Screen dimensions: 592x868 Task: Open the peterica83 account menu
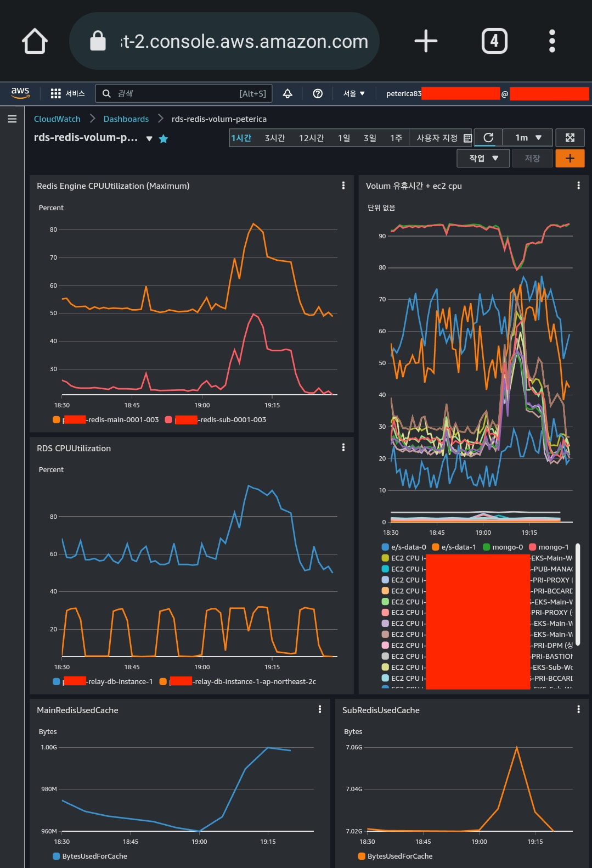[x=487, y=93]
